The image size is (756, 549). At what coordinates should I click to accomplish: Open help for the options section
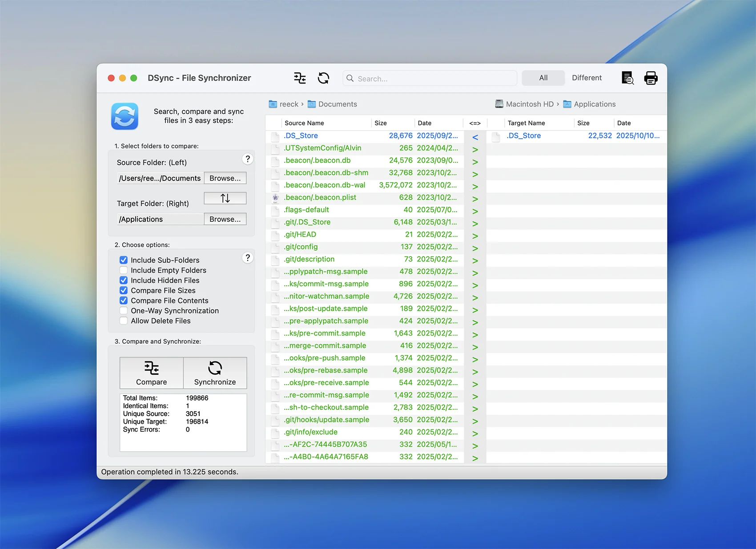click(x=248, y=258)
